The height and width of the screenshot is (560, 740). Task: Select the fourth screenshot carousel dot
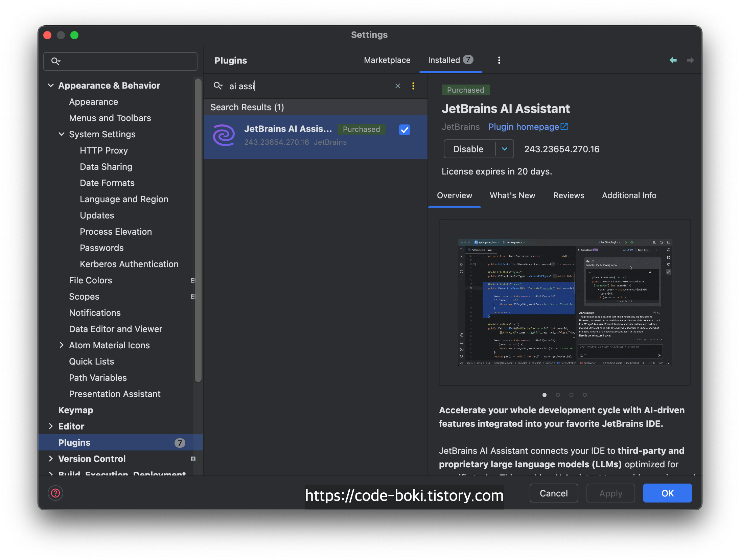(585, 395)
